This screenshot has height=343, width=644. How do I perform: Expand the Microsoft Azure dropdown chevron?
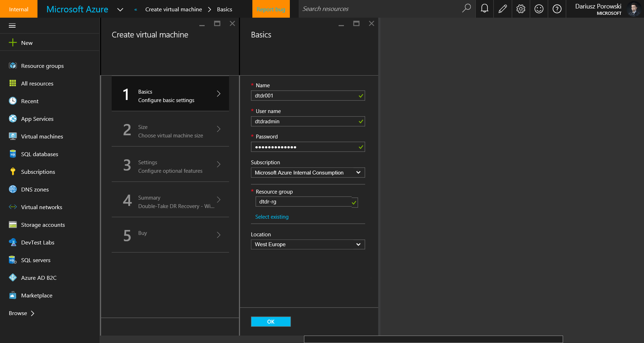(120, 10)
